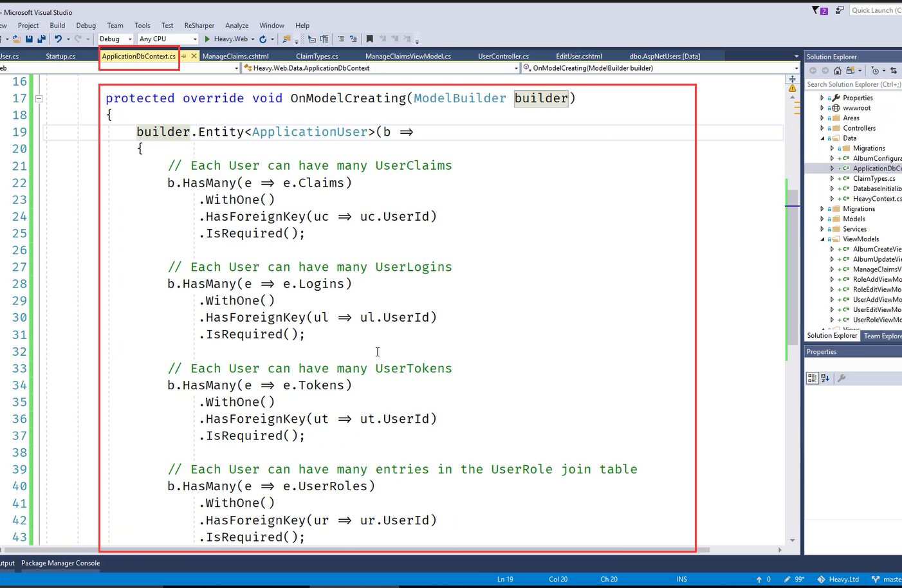
Task: Collapse OnModelCreating method outlining at line 17
Action: coord(39,98)
